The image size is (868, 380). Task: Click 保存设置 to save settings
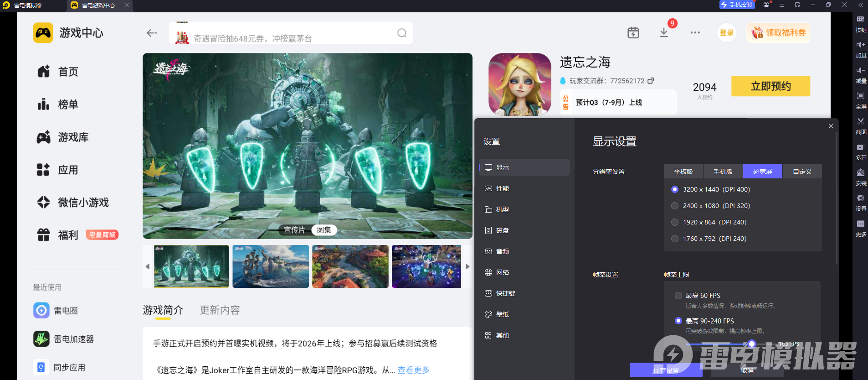click(x=666, y=370)
